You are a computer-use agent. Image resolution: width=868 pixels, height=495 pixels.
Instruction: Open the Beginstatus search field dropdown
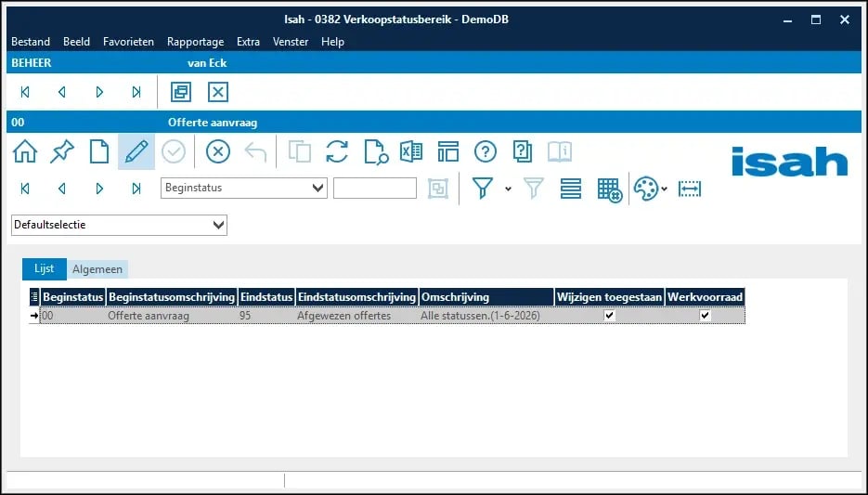(317, 188)
